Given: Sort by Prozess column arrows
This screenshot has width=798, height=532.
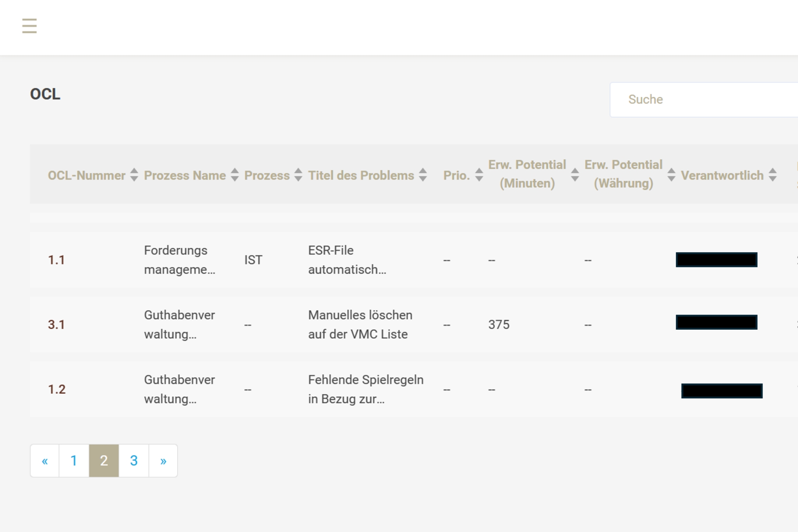Looking at the screenshot, I should click(298, 175).
